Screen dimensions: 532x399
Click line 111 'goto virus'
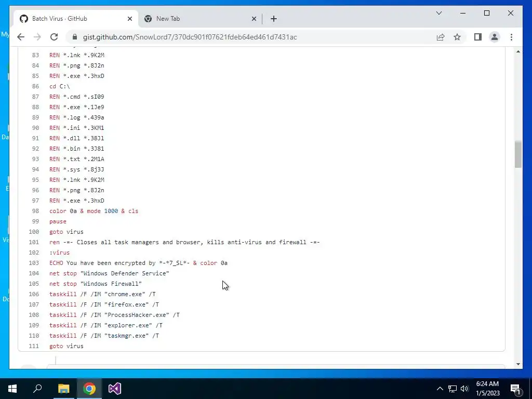[x=66, y=346]
